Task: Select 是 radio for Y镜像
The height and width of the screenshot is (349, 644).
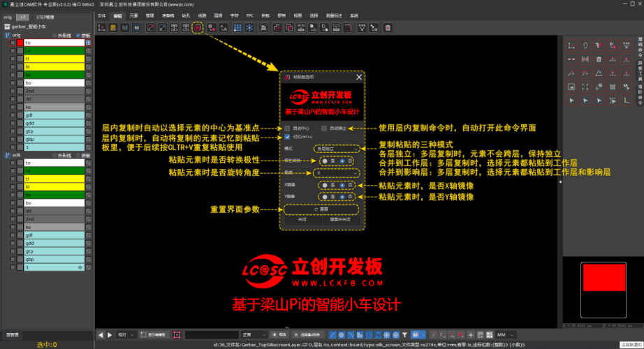Action: (x=325, y=197)
